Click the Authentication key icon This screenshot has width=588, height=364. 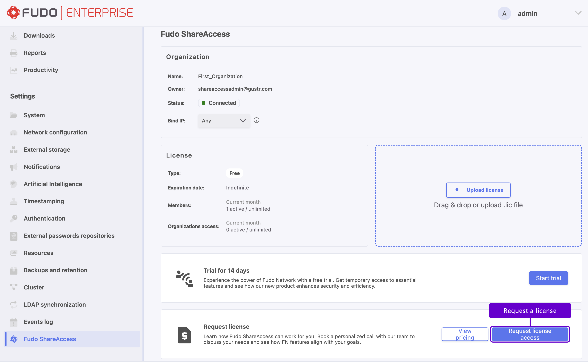tap(14, 219)
